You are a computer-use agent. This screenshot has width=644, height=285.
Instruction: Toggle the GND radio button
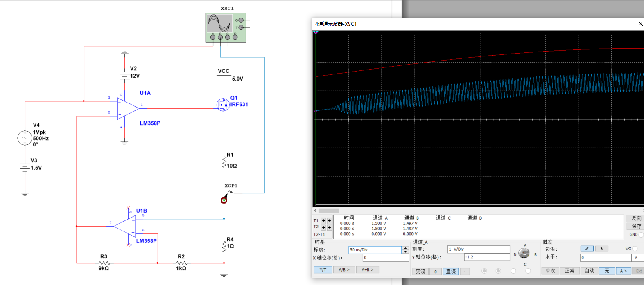pos(641,235)
